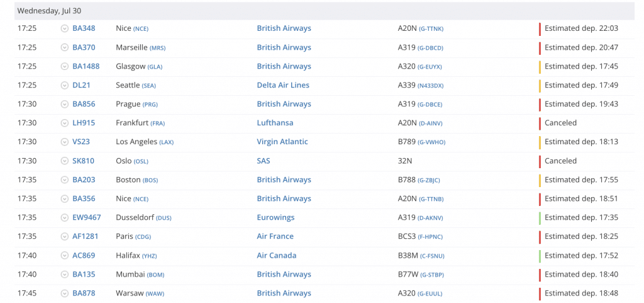The height and width of the screenshot is (303, 644).
Task: Open the Delta Air Lines airline link
Action: (x=283, y=85)
